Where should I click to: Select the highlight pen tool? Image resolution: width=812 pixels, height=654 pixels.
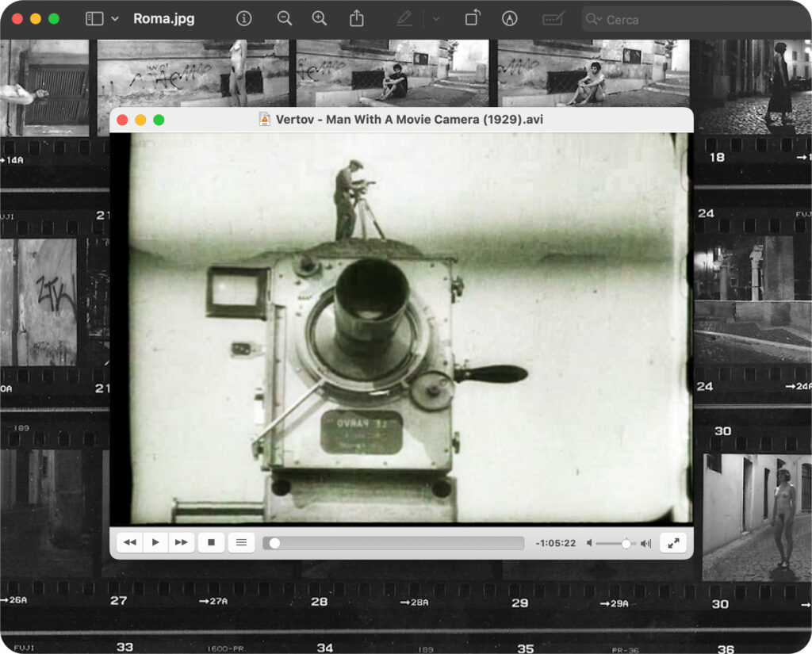(404, 19)
